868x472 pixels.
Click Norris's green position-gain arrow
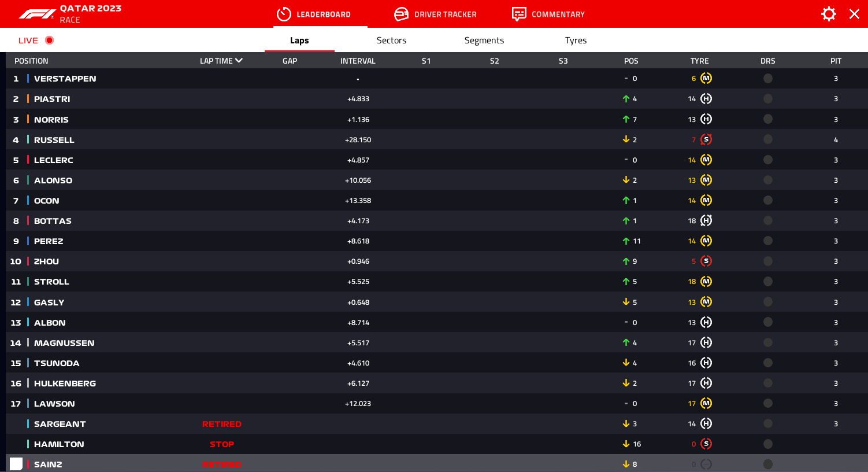point(626,119)
